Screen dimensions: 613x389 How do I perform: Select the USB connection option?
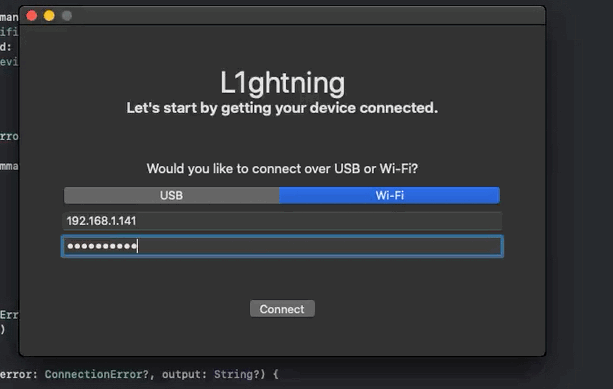click(x=172, y=195)
